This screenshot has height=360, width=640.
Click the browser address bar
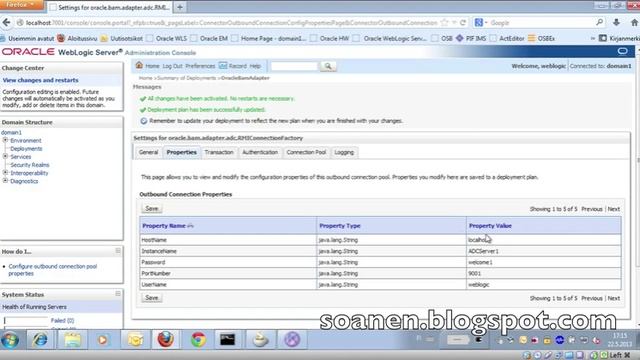click(x=231, y=23)
